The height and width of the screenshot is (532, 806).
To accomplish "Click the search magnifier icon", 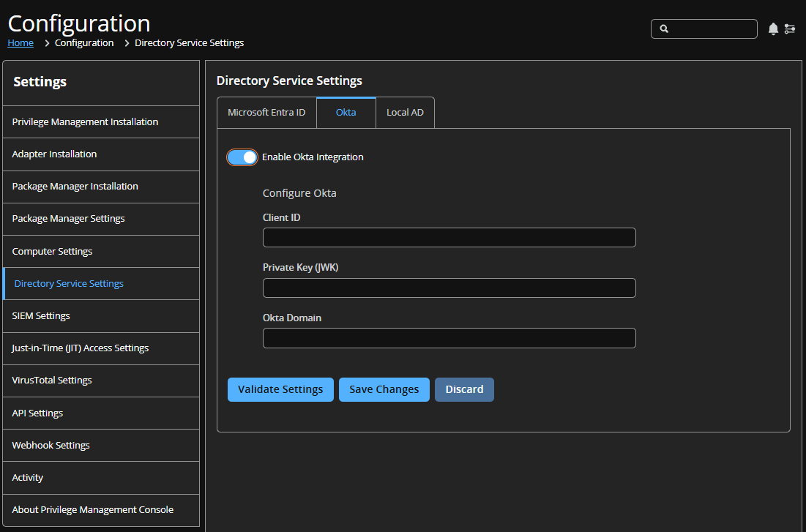I will (664, 29).
